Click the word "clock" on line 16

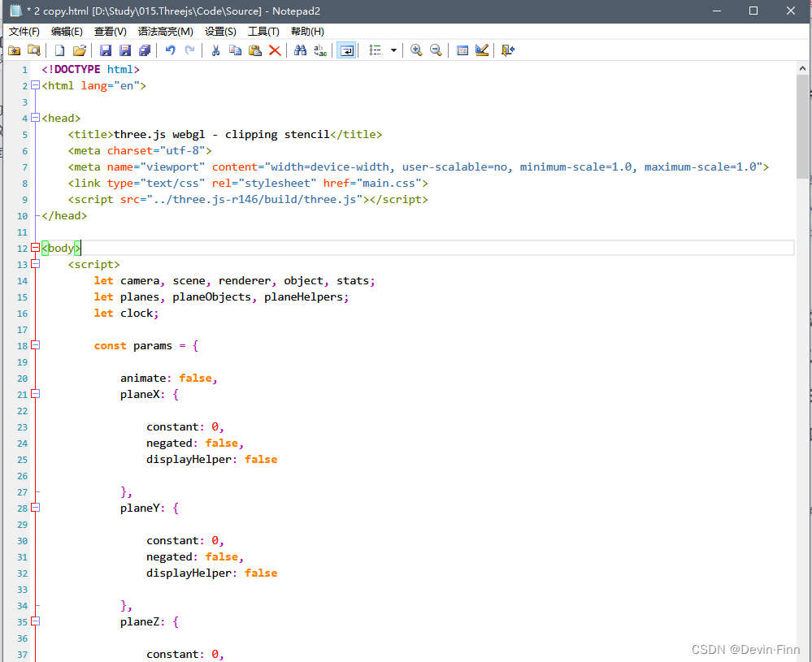pyautogui.click(x=137, y=314)
